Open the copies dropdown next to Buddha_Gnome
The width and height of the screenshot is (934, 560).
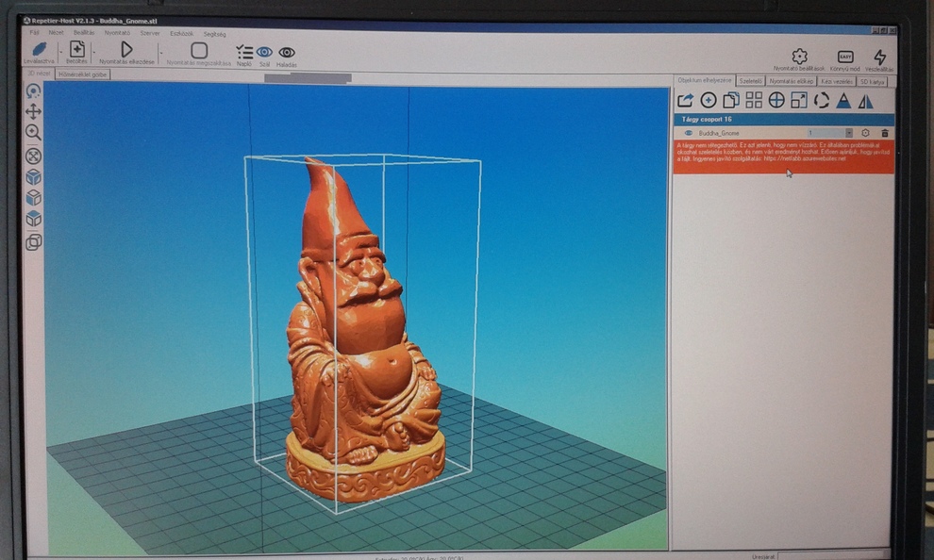[x=849, y=133]
